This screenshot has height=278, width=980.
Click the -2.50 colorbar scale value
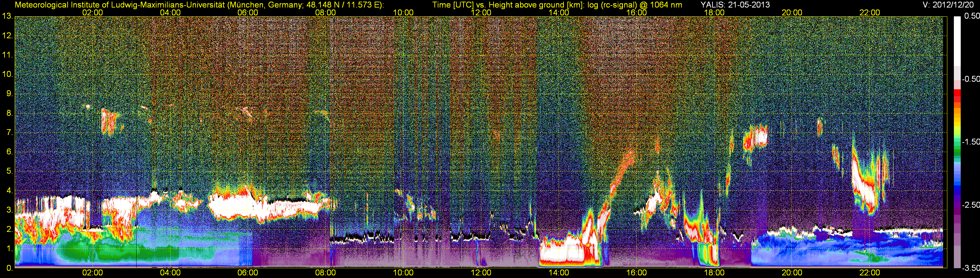(x=971, y=205)
